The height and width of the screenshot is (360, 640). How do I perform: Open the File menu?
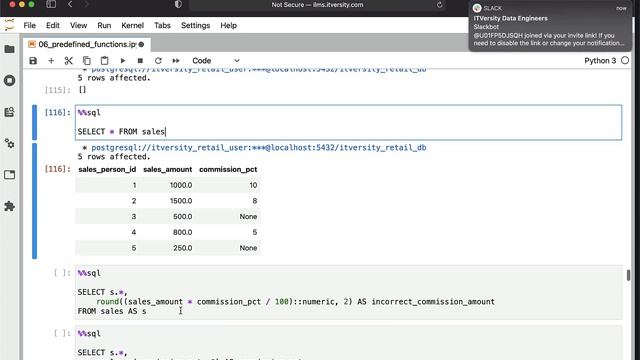(x=29, y=25)
